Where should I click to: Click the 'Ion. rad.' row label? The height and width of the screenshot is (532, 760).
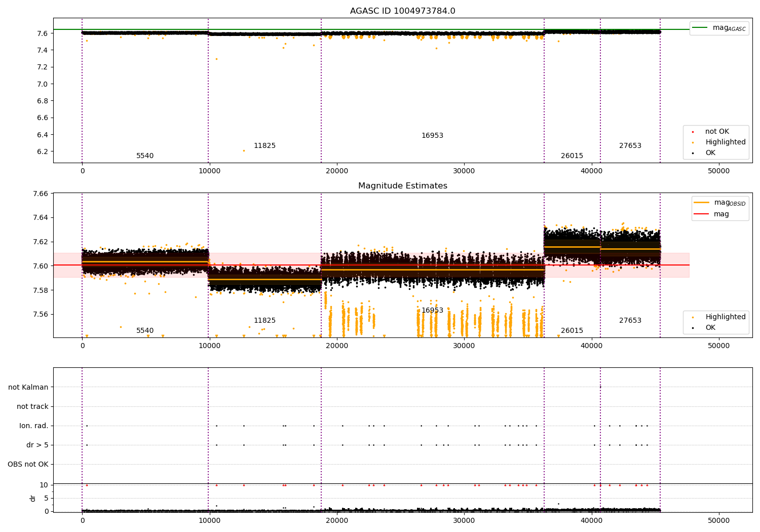(34, 426)
